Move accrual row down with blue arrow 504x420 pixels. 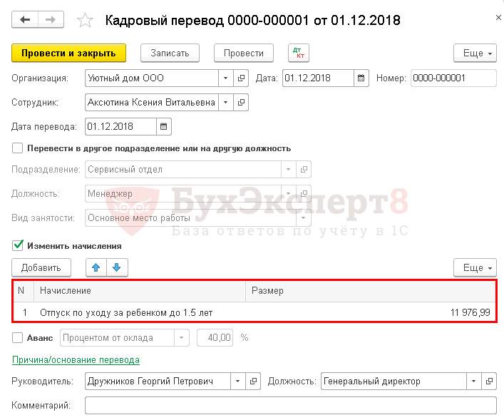[x=117, y=267]
